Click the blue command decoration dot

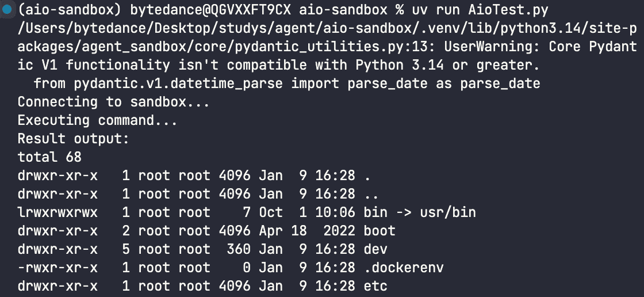pos(7,10)
